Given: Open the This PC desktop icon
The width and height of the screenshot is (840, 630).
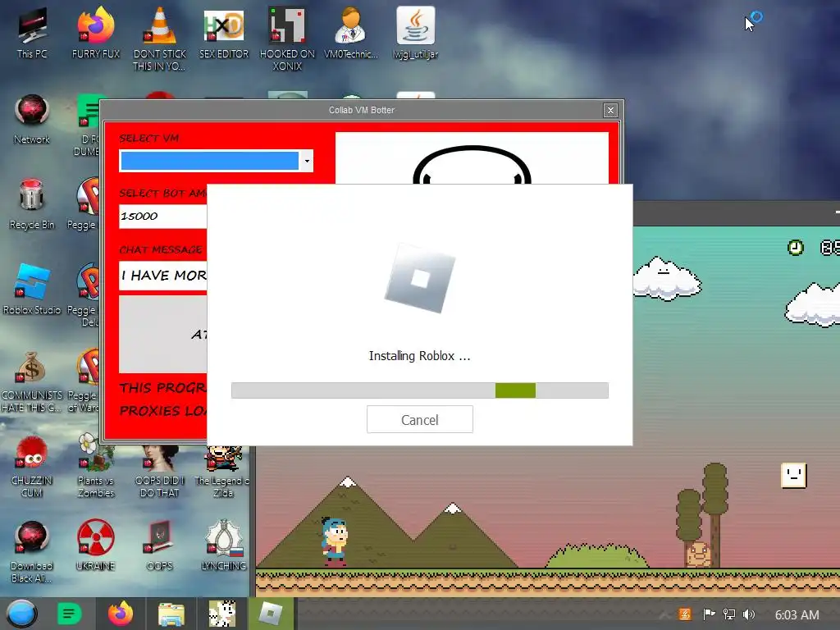Looking at the screenshot, I should point(32,33).
